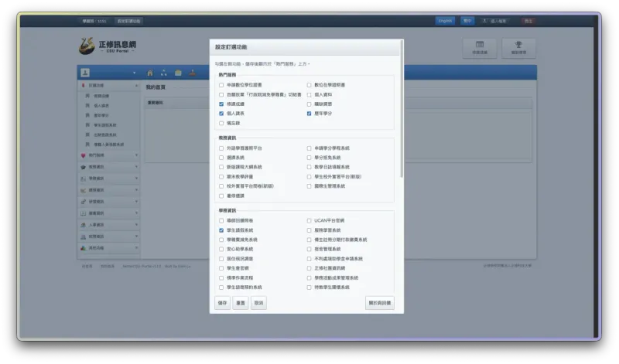This screenshot has height=364, width=619.
Task: Click the flag icon beside 個人課表 in sidebar
Action: pos(87,105)
